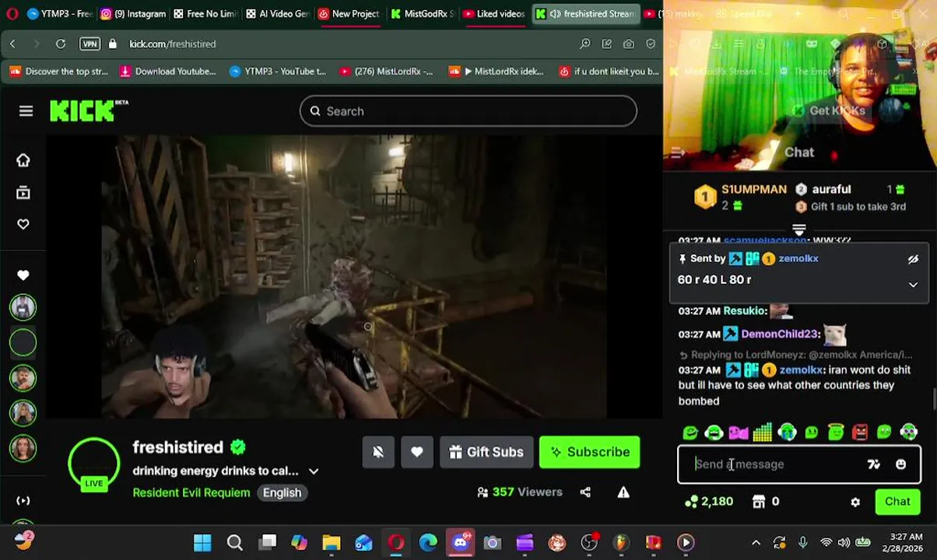Click the English language tag

click(282, 492)
